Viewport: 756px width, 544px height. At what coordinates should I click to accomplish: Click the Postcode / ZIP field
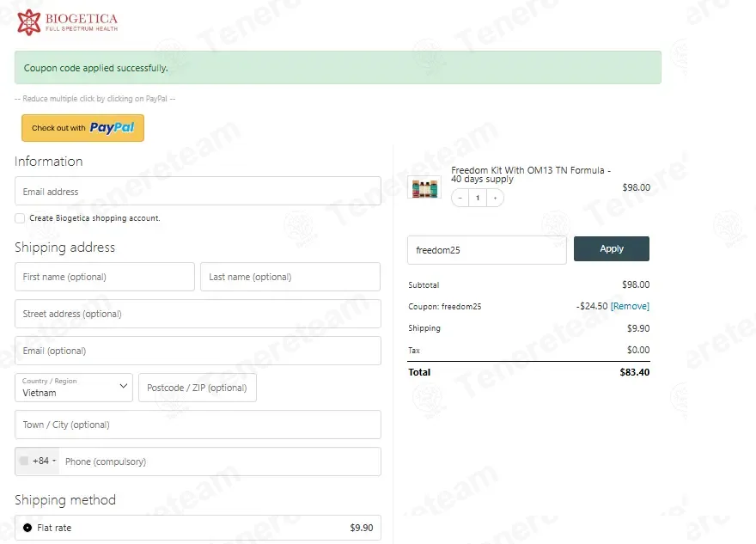click(198, 388)
